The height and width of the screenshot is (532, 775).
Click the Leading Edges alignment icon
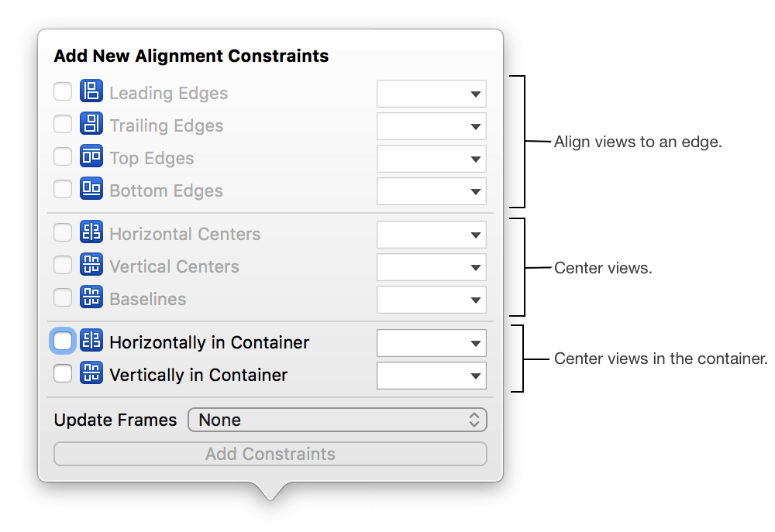pos(91,92)
